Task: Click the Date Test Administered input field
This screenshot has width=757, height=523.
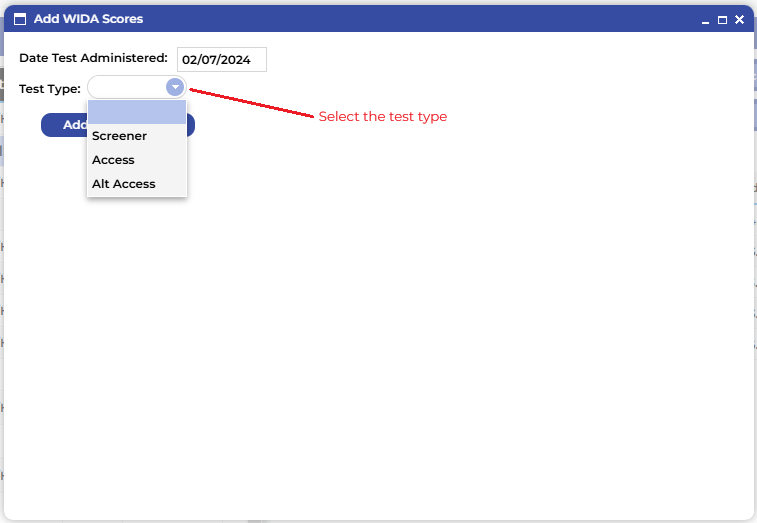Action: 221,60
